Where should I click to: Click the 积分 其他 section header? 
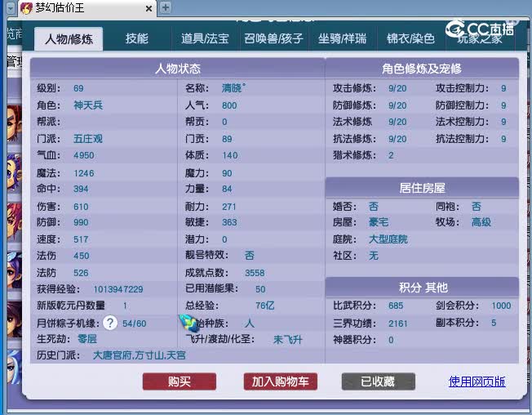pos(422,288)
